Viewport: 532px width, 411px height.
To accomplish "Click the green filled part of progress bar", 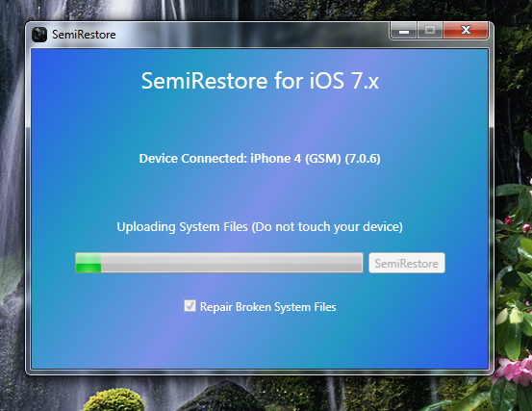I will [x=89, y=263].
